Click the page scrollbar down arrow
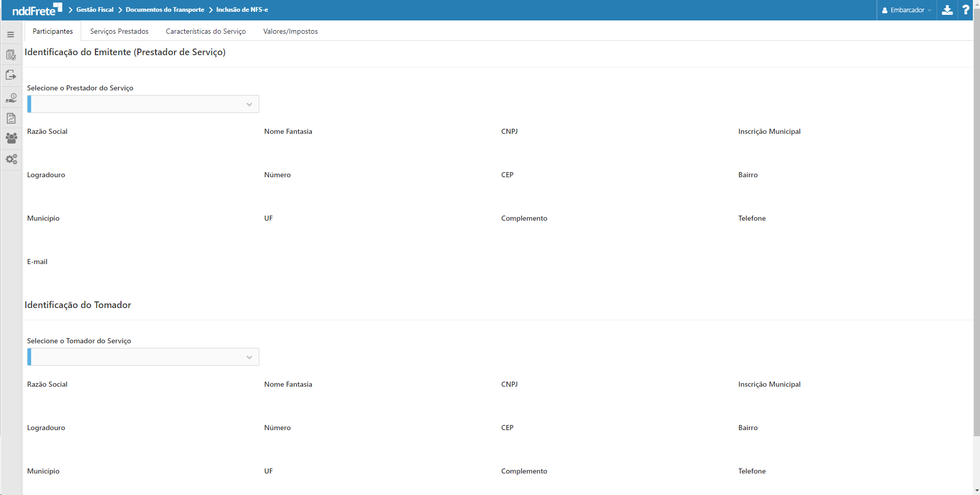This screenshot has width=980, height=495. point(976,491)
